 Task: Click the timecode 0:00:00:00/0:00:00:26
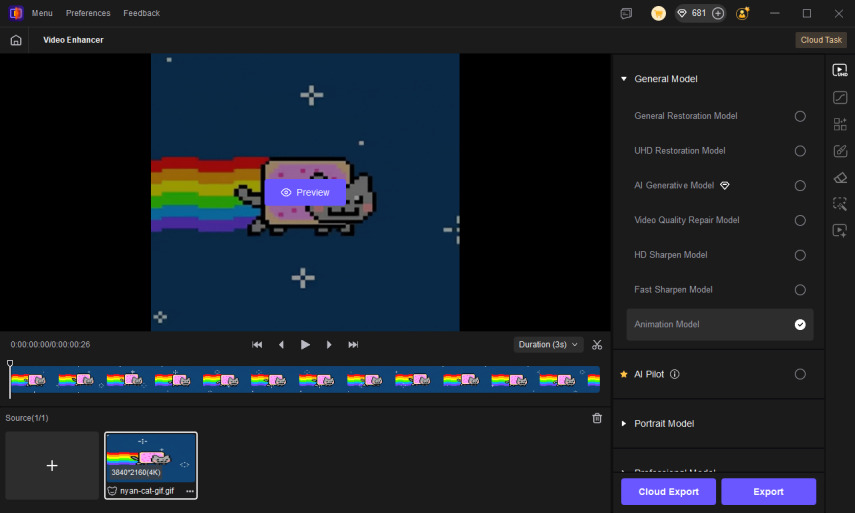(x=50, y=345)
